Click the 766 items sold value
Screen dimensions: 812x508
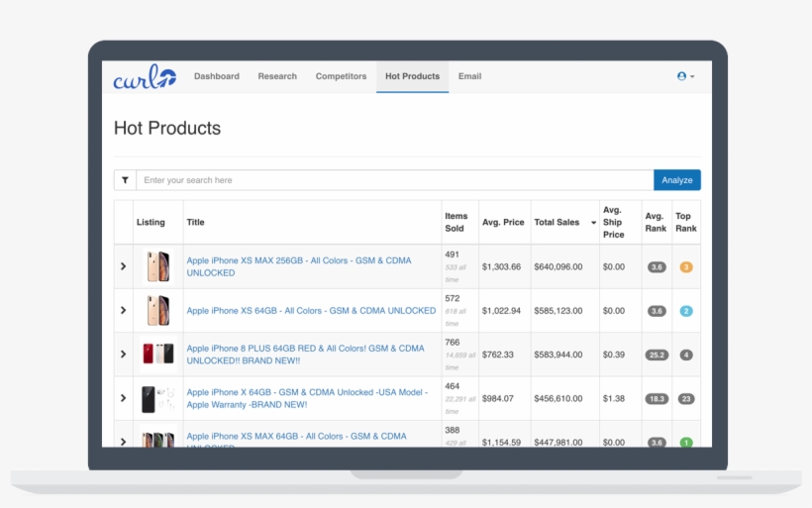tap(453, 343)
